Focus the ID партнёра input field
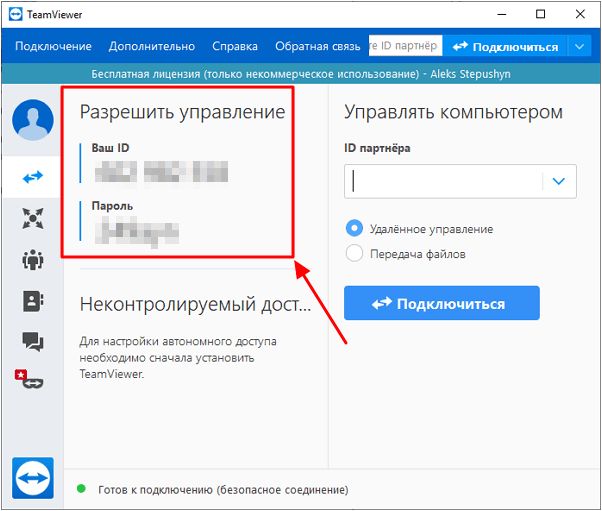Image resolution: width=602 pixels, height=511 pixels. pyautogui.click(x=460, y=181)
